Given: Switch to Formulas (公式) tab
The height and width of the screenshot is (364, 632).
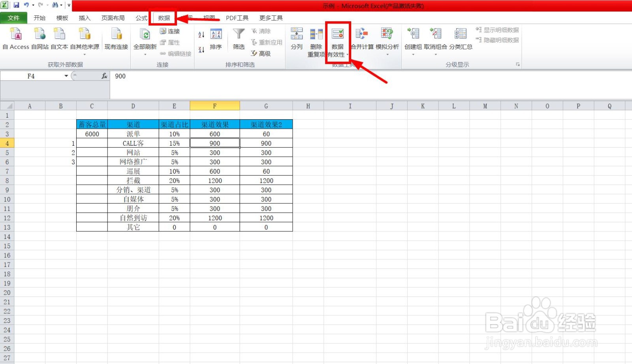Looking at the screenshot, I should [141, 18].
